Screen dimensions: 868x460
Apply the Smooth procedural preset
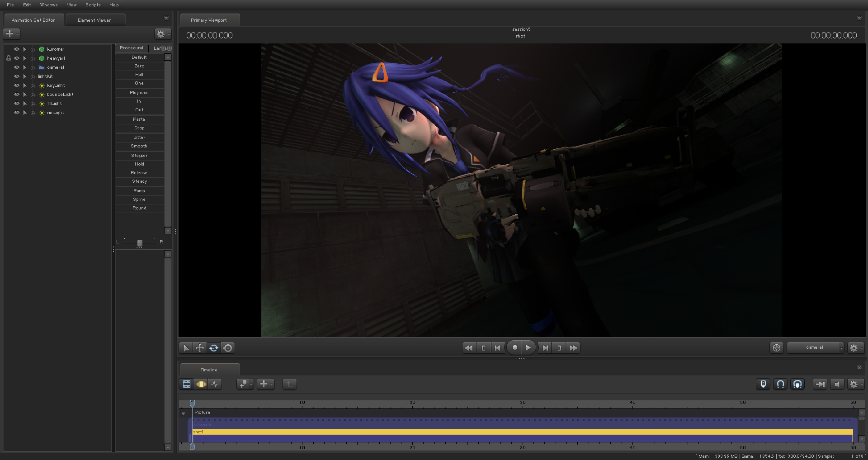[x=139, y=146]
